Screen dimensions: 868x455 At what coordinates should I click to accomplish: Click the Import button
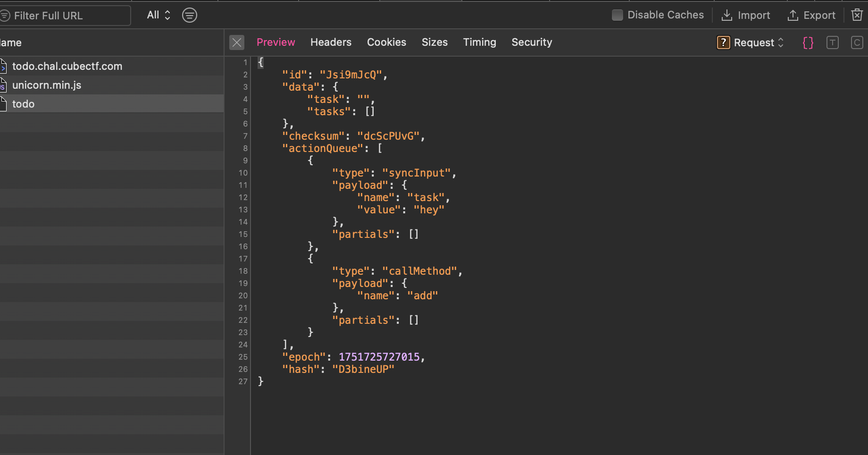pos(746,16)
